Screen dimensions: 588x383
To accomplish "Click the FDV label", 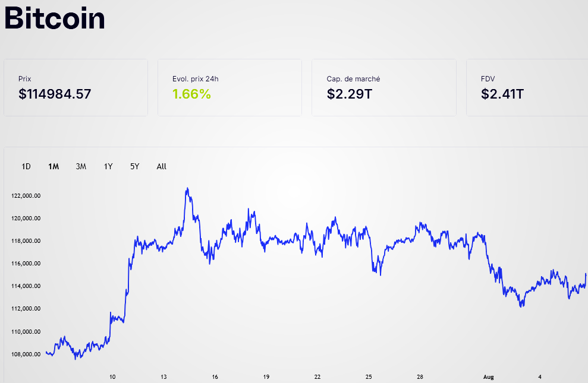I will click(x=488, y=79).
